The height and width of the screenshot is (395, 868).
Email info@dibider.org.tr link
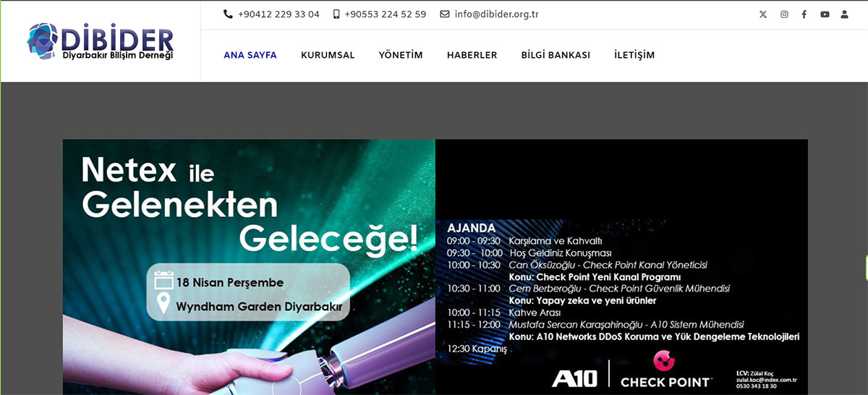pos(497,14)
